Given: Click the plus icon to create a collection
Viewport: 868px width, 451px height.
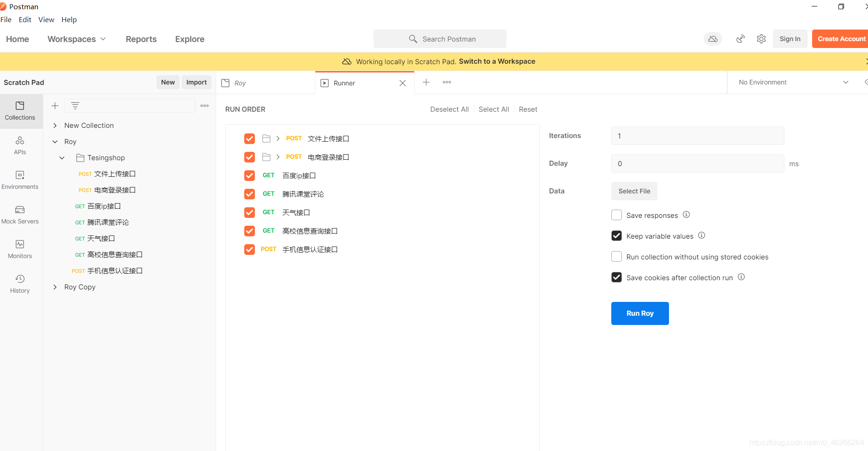Looking at the screenshot, I should 55,106.
